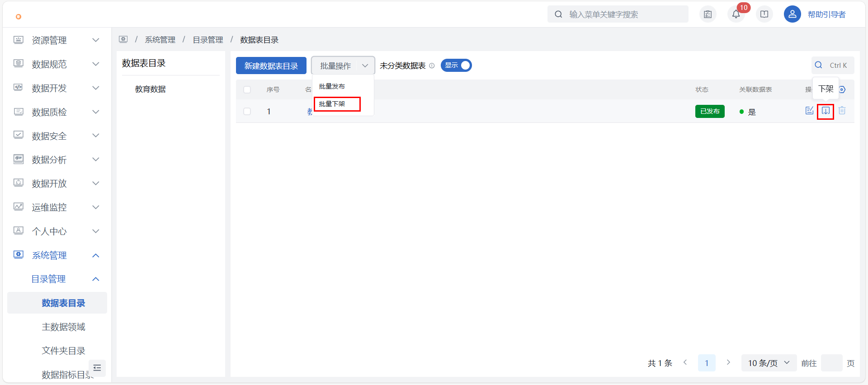Click the 关联数据表 column header

(x=755, y=89)
